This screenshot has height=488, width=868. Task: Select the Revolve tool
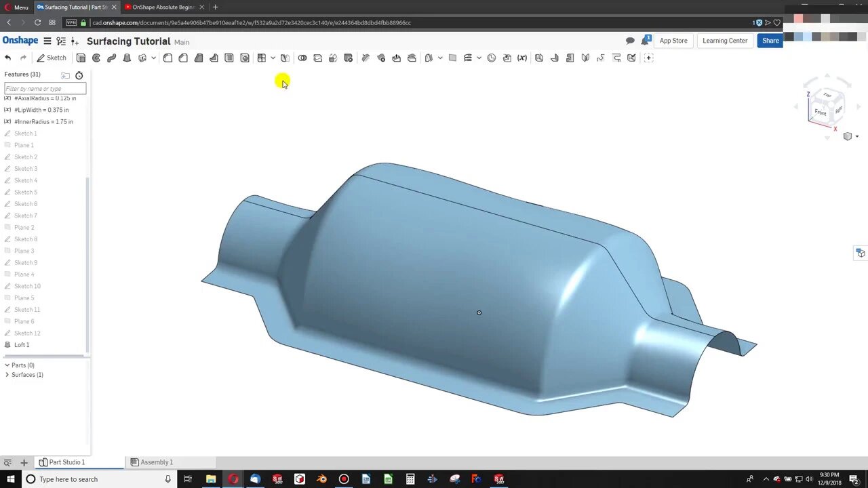pyautogui.click(x=96, y=58)
